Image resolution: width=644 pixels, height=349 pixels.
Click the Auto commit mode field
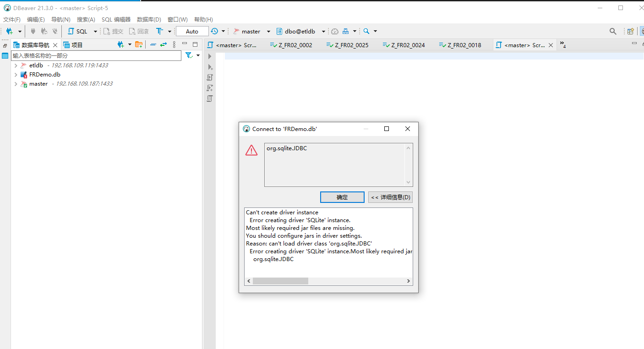(x=192, y=31)
